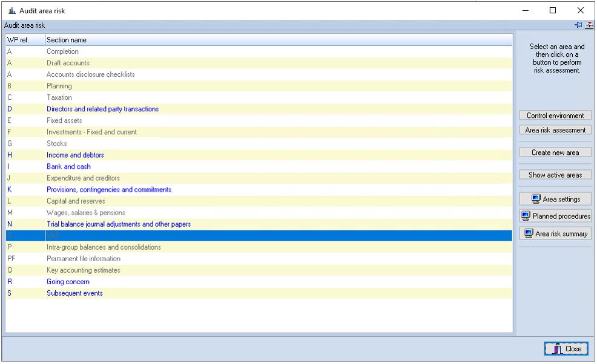The width and height of the screenshot is (597, 364).
Task: Select the Planning row
Action: click(x=259, y=86)
